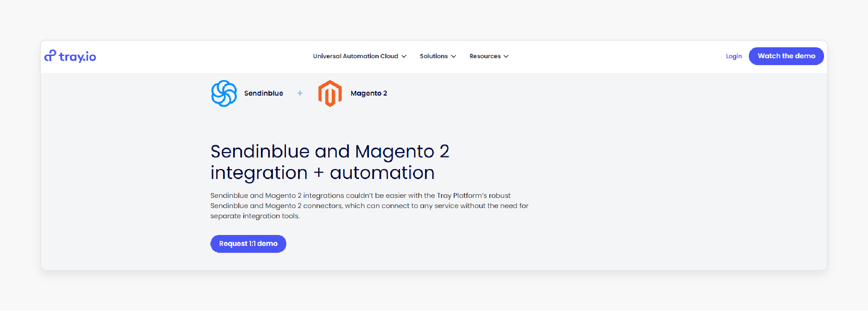Image resolution: width=868 pixels, height=311 pixels.
Task: Click the tray.io logo
Action: point(70,56)
